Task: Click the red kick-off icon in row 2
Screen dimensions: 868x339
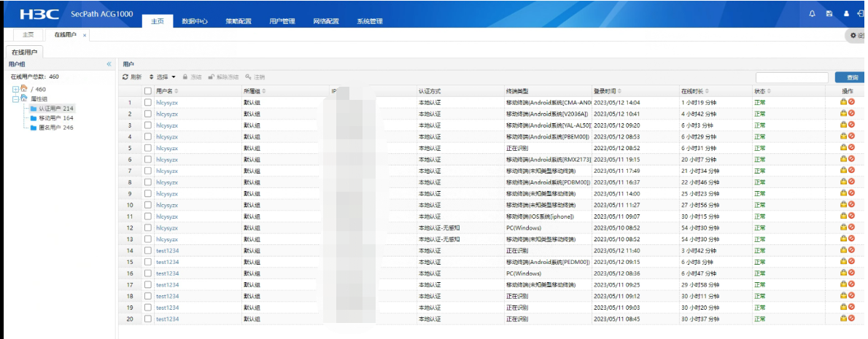Action: point(851,114)
